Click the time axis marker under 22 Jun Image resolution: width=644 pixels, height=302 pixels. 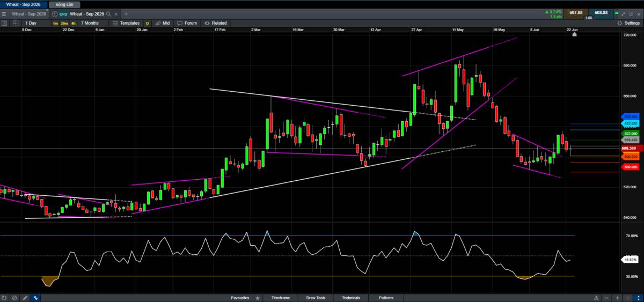(574, 34)
